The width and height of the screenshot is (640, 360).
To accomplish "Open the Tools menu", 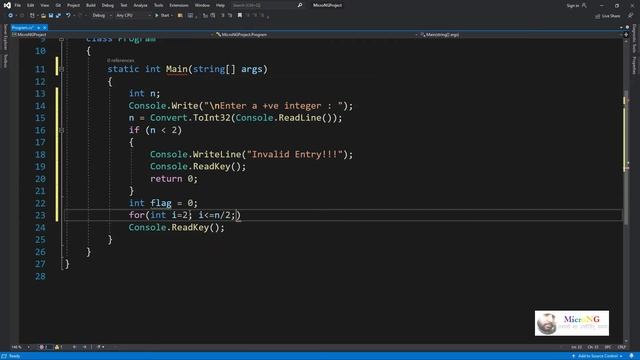I will tap(158, 5).
